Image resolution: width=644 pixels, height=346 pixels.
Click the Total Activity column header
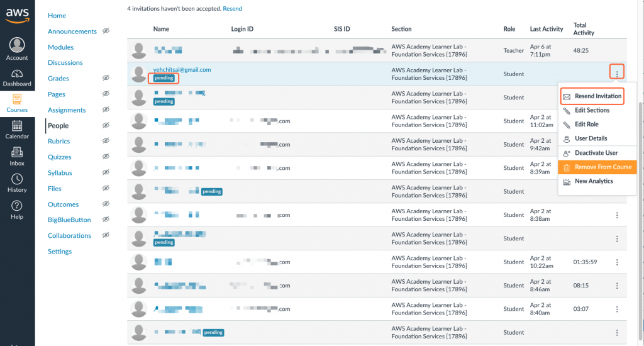(584, 29)
